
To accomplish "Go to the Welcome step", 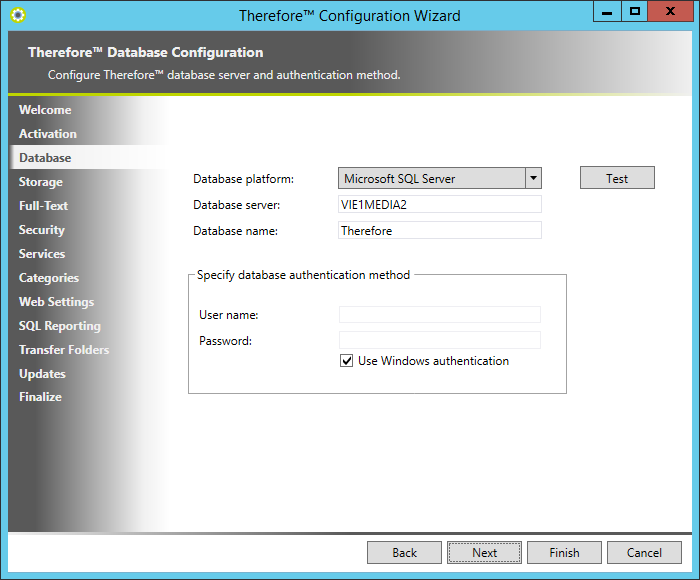I will (x=45, y=110).
